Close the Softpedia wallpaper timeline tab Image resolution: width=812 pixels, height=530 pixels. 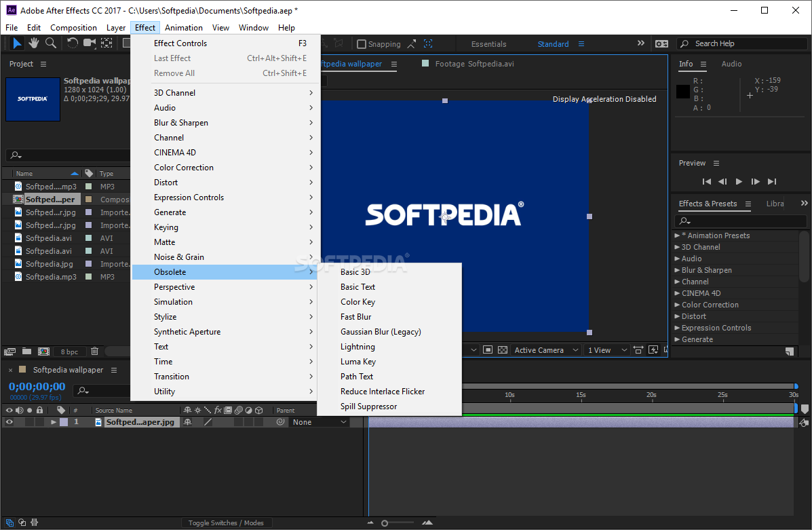coord(10,371)
